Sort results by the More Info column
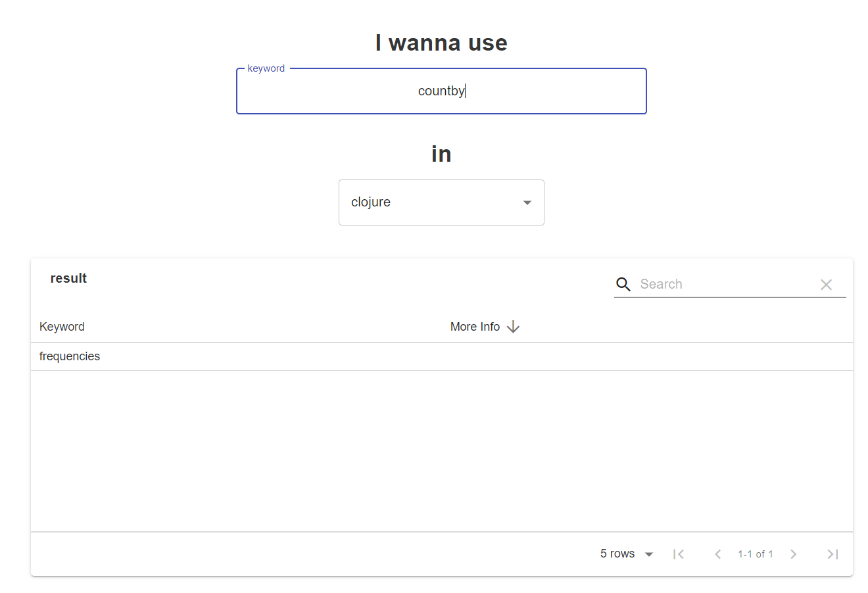Screen dimensions: 868x593 coord(475,326)
